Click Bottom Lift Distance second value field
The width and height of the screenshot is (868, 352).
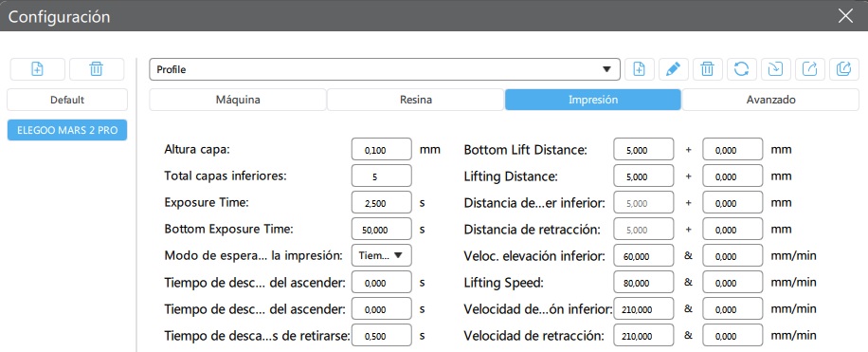coord(732,150)
